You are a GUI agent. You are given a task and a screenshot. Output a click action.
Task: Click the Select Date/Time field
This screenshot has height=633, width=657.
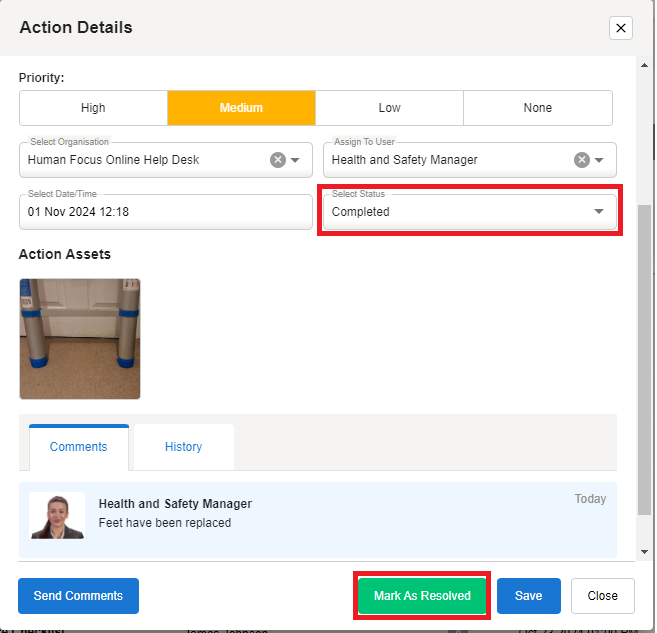click(x=165, y=211)
